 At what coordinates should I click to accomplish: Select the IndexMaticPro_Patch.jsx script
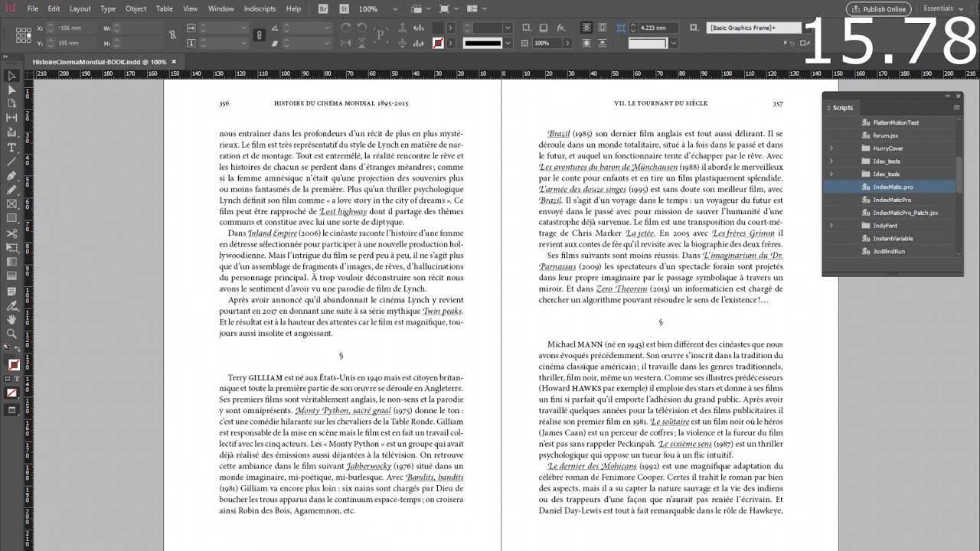coord(905,213)
